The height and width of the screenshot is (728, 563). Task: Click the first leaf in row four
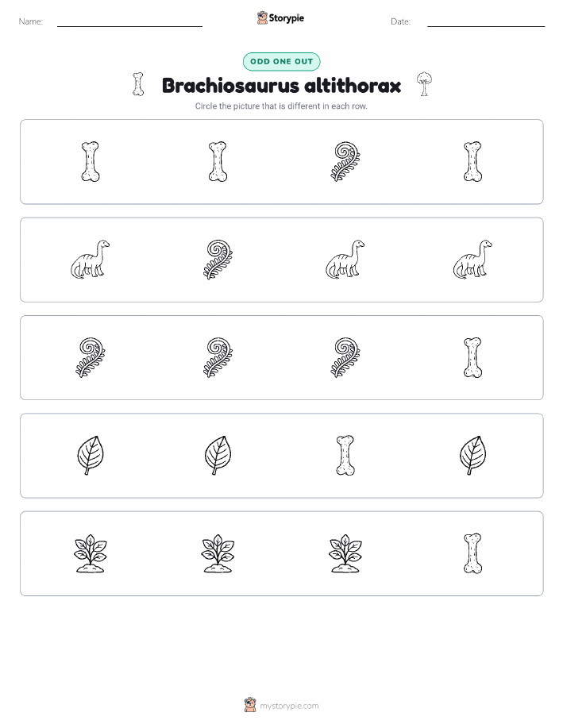click(x=91, y=456)
